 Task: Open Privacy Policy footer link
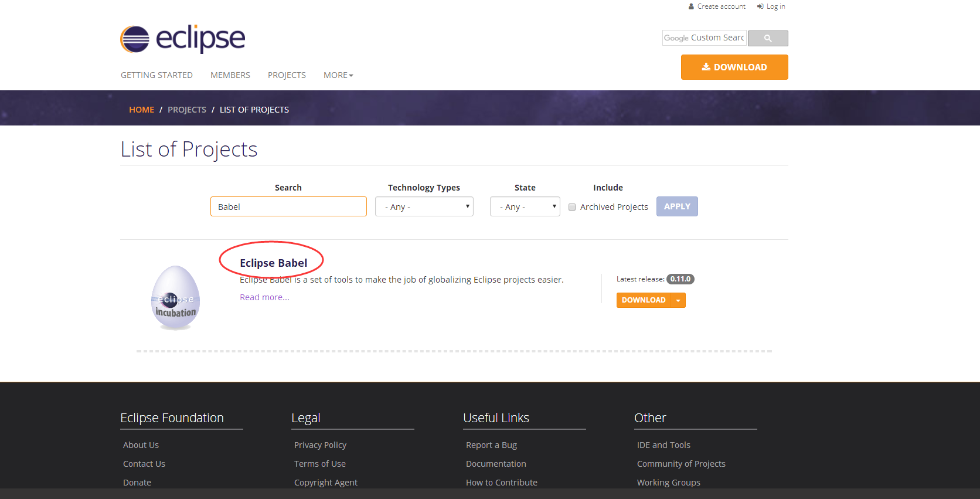tap(320, 445)
